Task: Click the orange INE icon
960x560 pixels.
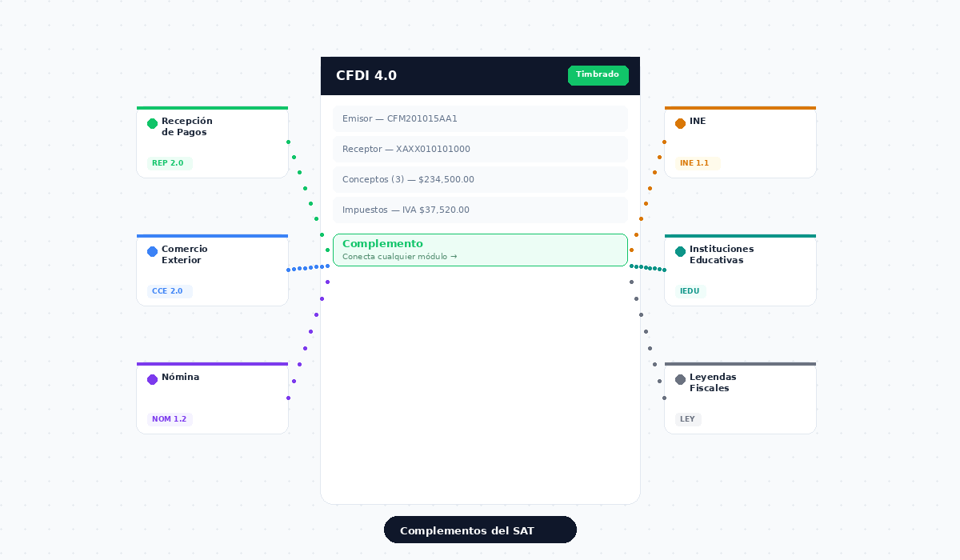Action: (680, 123)
